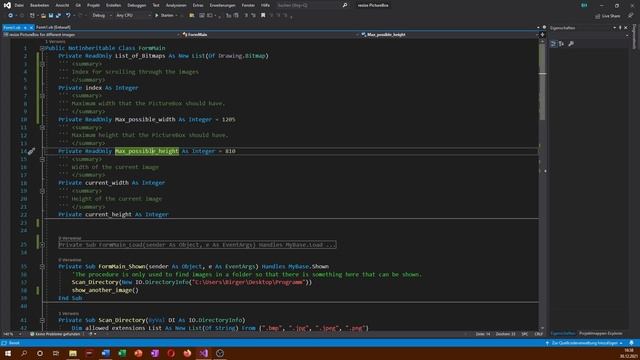The width and height of the screenshot is (640, 360).
Task: Click the save file toolbar icon
Action: 51,16
